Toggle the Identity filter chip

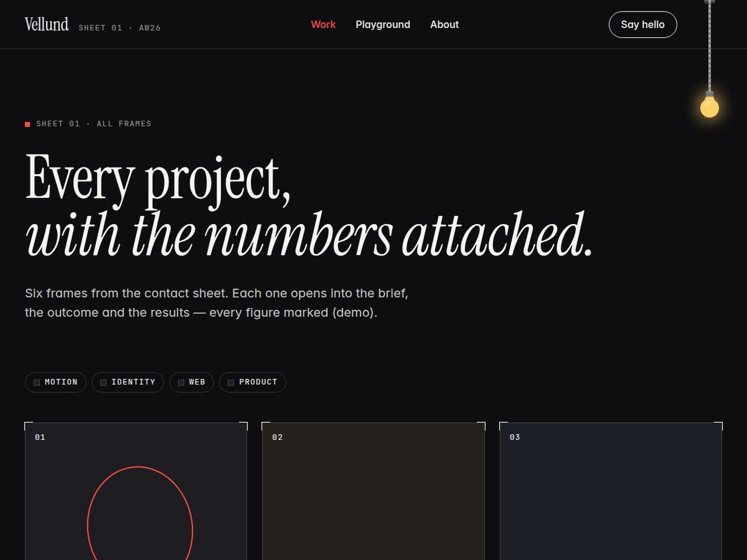(x=128, y=382)
